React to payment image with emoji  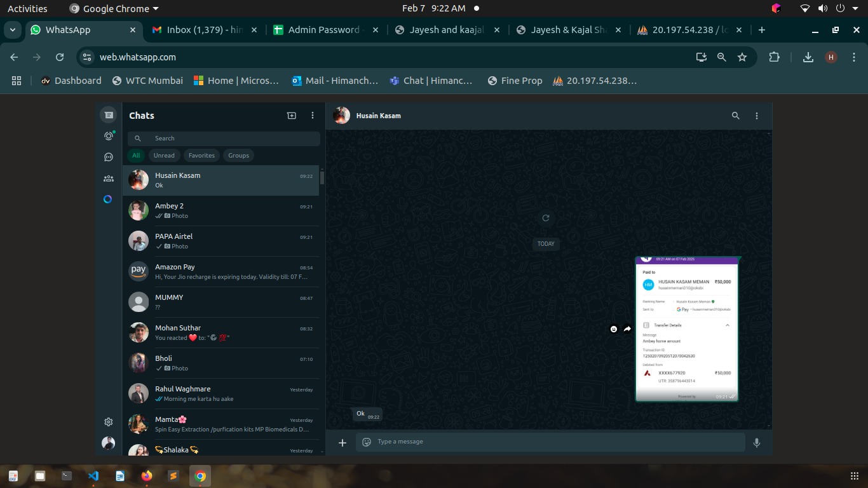[614, 329]
